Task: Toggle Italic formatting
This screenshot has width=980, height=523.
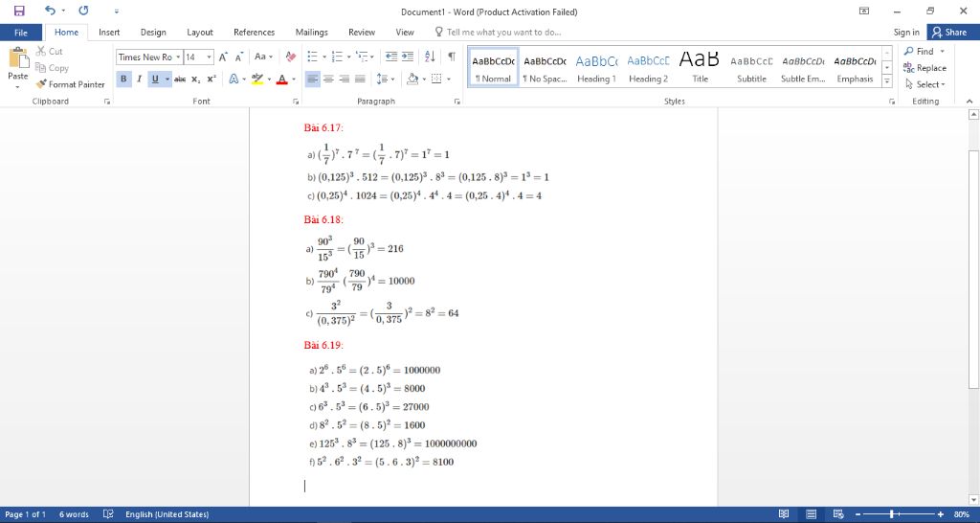Action: click(x=139, y=79)
